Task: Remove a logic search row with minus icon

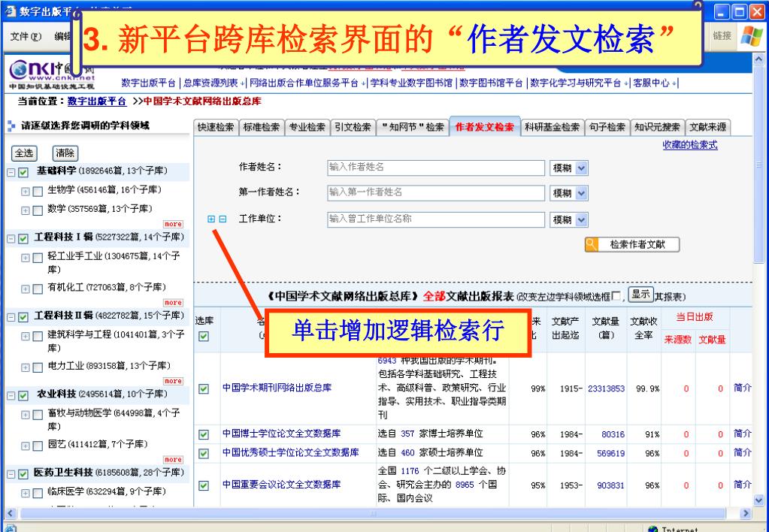Action: (x=223, y=219)
